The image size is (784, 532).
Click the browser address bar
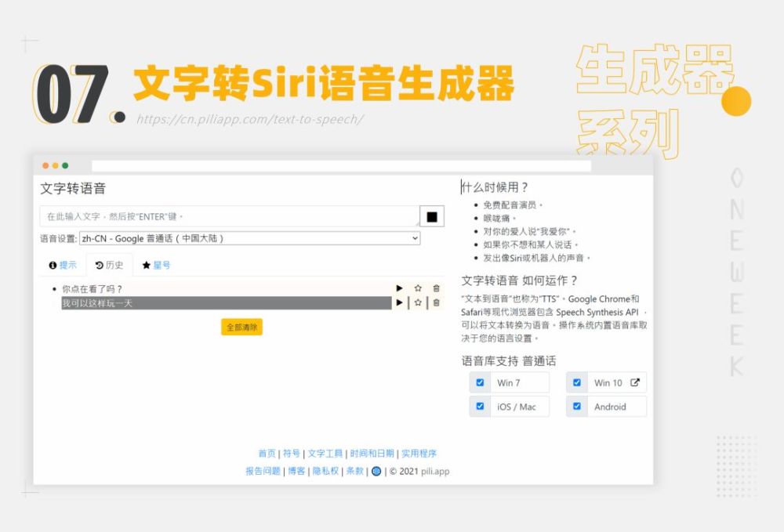pyautogui.click(x=342, y=166)
